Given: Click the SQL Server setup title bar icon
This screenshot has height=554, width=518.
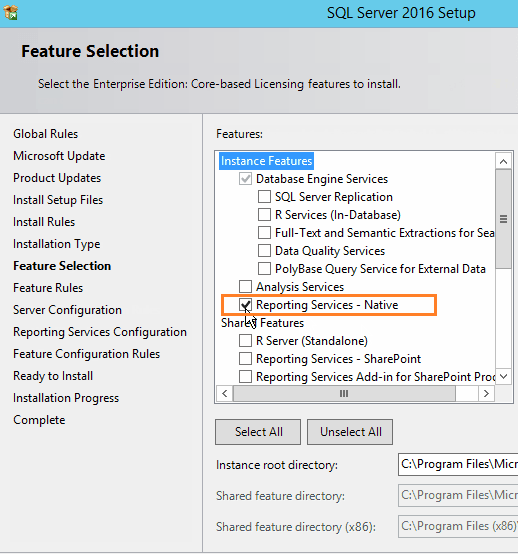Looking at the screenshot, I should pos(11,13).
